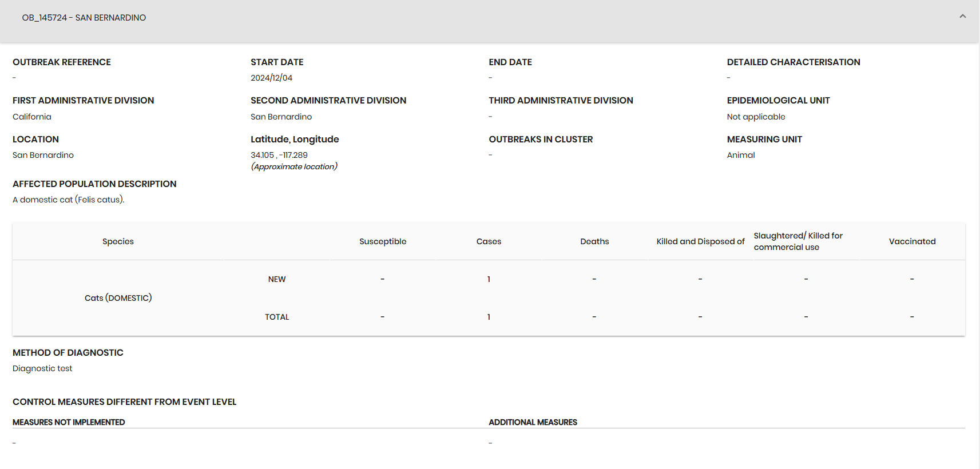Image resolution: width=980 pixels, height=469 pixels.
Task: Click the Species column header
Action: [118, 241]
